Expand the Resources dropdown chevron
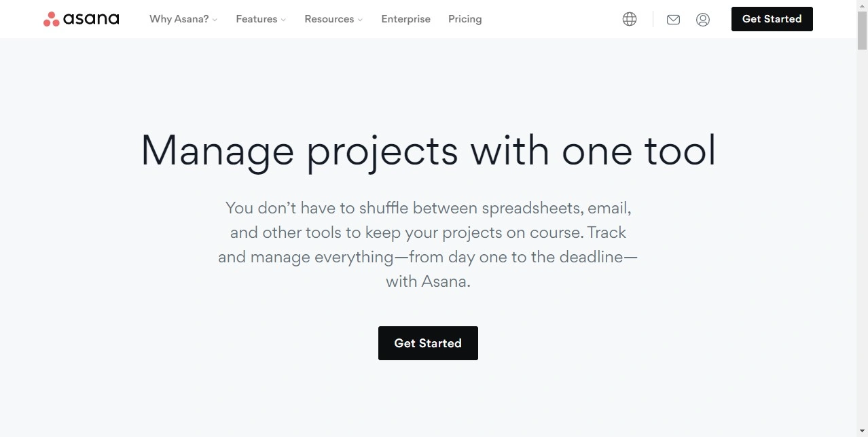This screenshot has width=868, height=437. (360, 20)
